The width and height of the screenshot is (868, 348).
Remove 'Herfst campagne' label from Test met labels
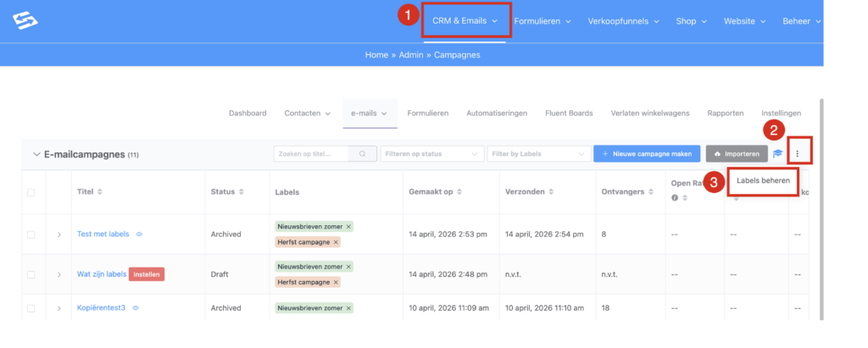(336, 242)
